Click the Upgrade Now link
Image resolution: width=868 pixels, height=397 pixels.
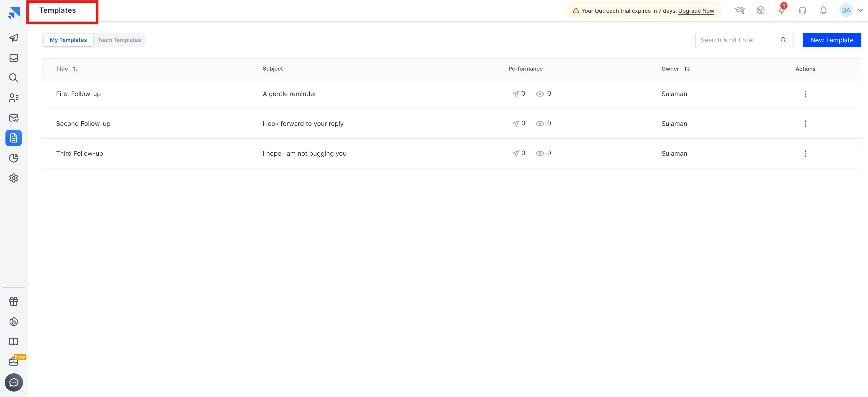(x=696, y=11)
